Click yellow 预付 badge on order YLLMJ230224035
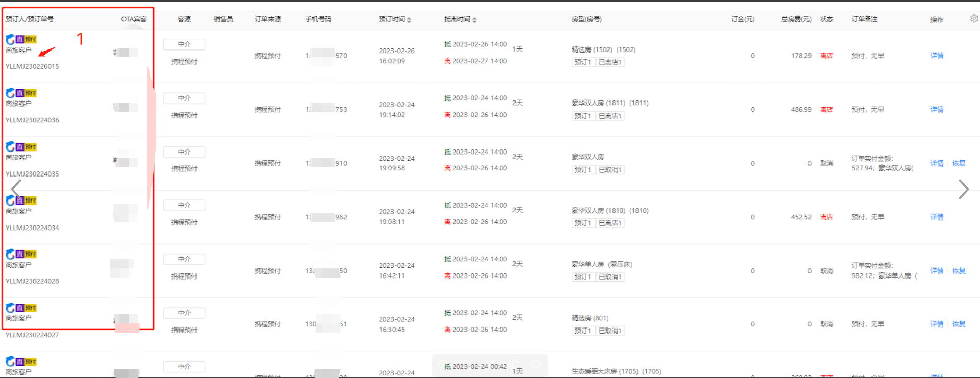Viewport: 980px width, 378px height. click(31, 147)
